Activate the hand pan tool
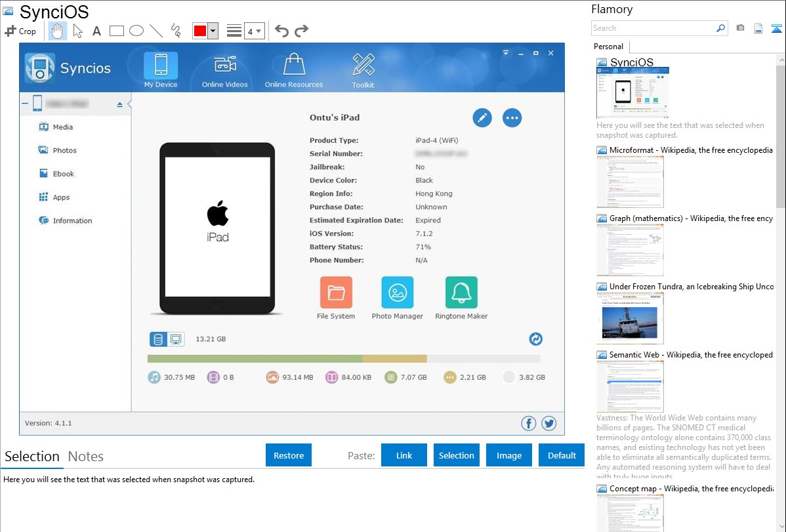 pos(58,31)
